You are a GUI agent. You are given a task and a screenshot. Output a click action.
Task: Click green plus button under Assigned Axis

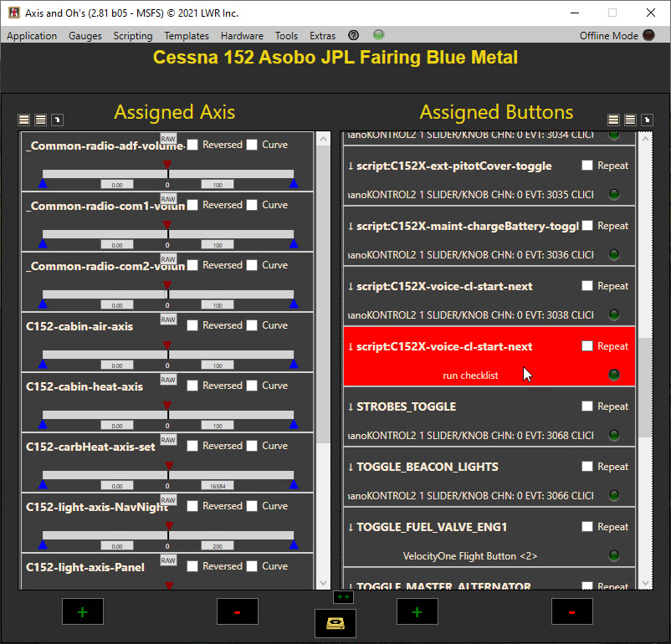click(x=83, y=611)
